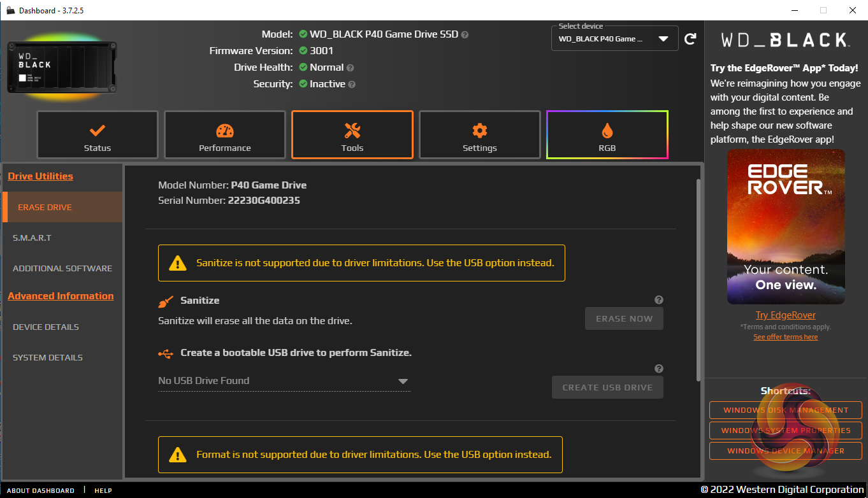The height and width of the screenshot is (498, 868).
Task: Click the refresh device list icon
Action: coord(690,39)
